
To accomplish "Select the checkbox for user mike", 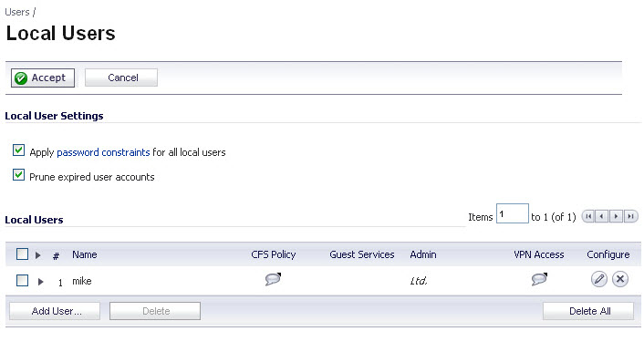I will point(22,281).
